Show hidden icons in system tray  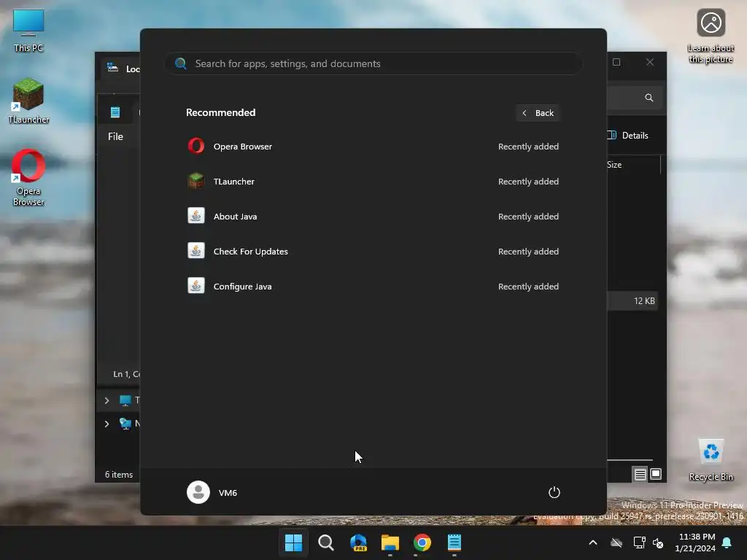[593, 542]
